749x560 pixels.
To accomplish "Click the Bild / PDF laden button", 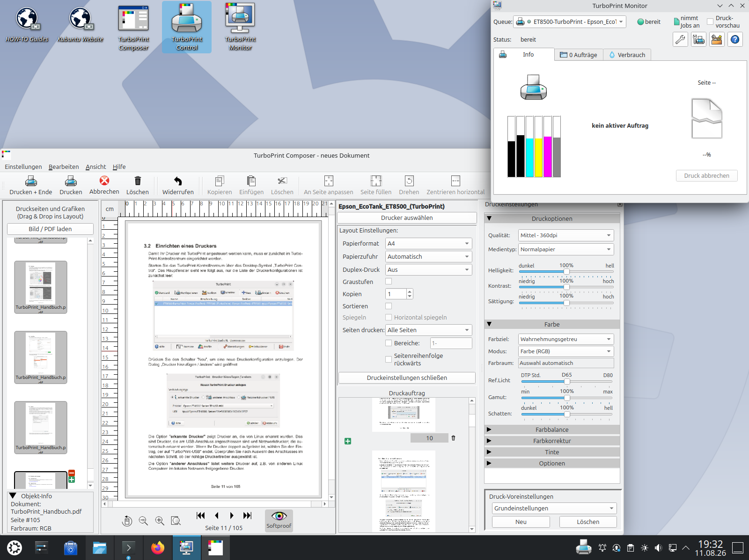I will coord(50,229).
